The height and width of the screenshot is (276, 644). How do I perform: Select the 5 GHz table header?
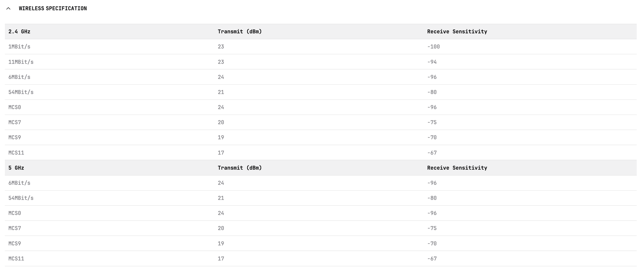pos(16,168)
